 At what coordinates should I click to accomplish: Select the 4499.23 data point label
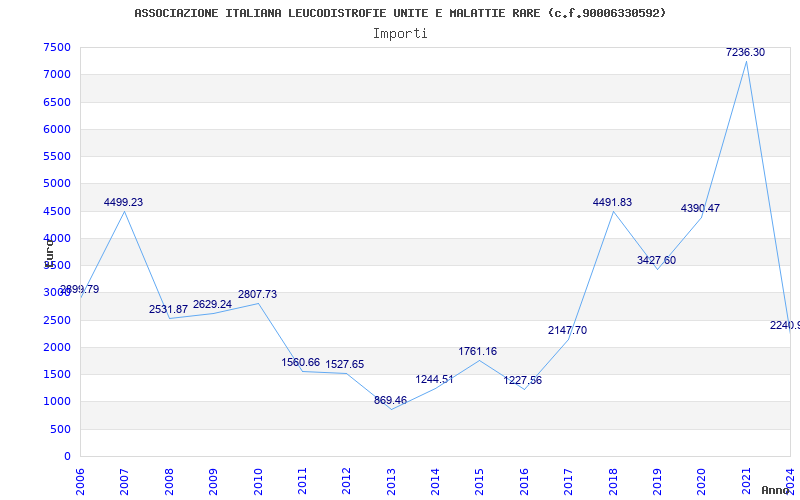tap(123, 202)
